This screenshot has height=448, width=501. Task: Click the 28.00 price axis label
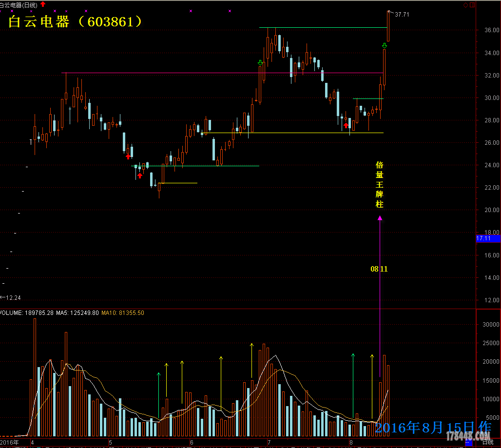[x=492, y=120]
